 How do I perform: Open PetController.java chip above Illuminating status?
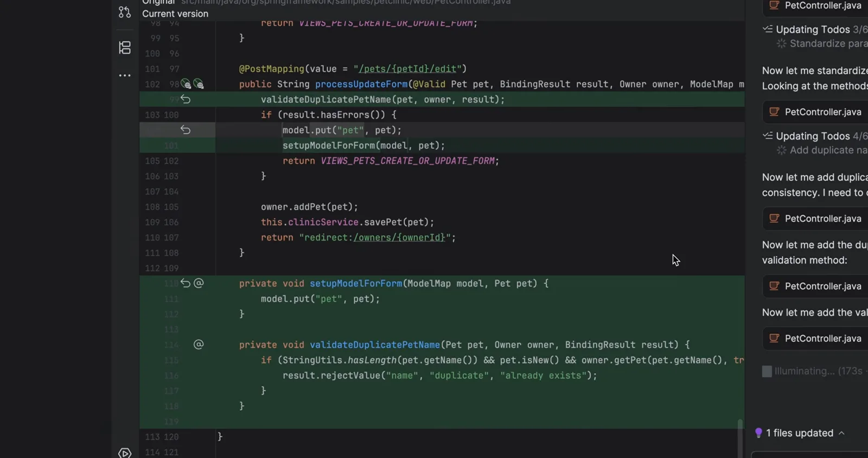[x=815, y=339]
